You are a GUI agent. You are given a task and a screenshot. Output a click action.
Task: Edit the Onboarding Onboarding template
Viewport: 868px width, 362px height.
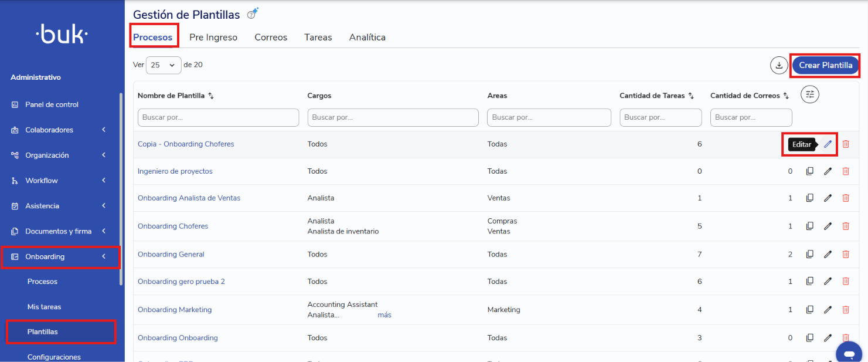(x=828, y=338)
